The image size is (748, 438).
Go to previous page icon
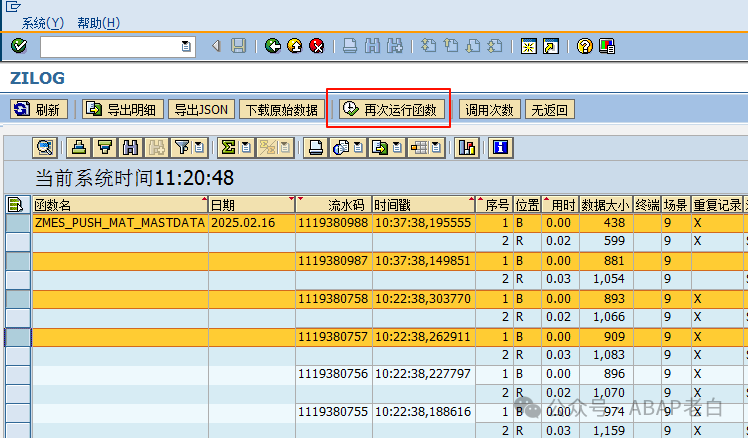[451, 46]
